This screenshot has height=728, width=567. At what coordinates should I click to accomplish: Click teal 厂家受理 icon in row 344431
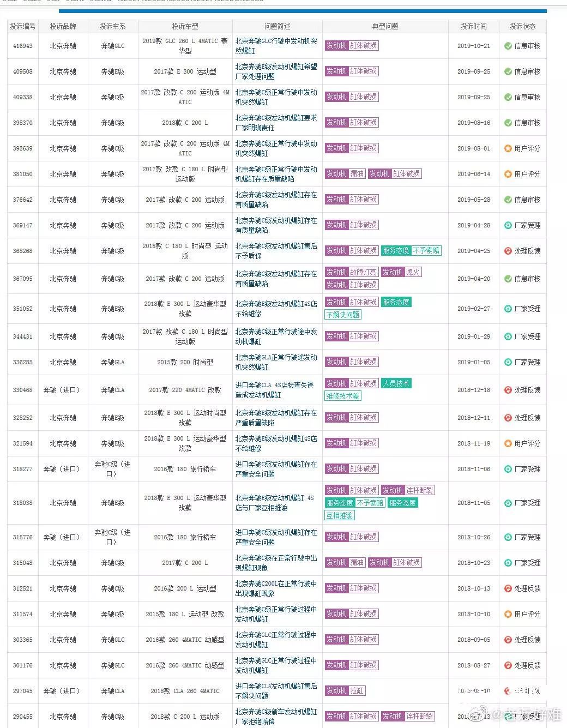[x=508, y=336]
